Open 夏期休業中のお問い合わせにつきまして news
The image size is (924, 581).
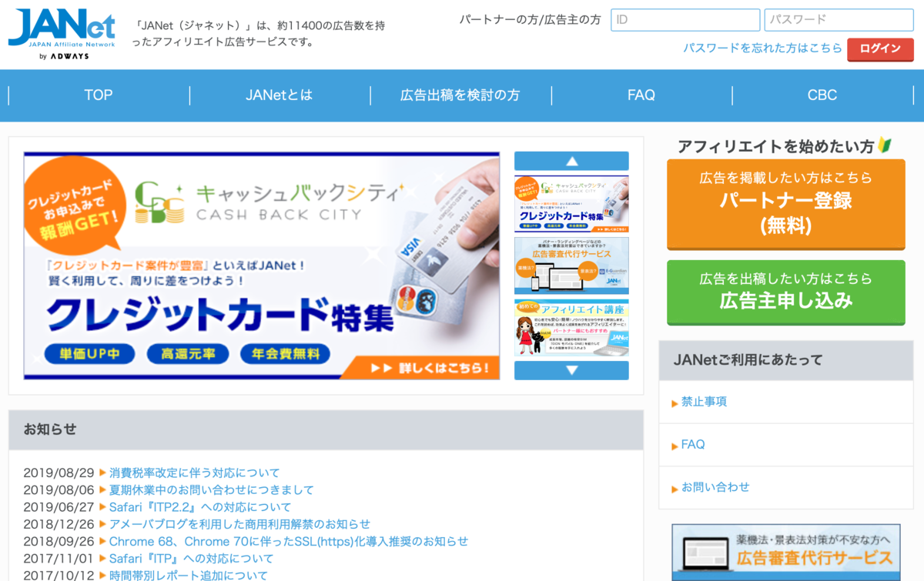click(212, 489)
